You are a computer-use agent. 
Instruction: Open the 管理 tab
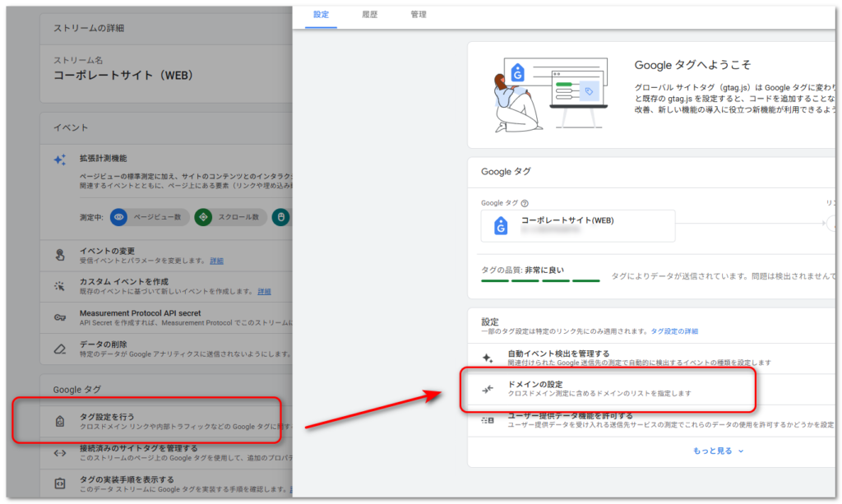419,15
